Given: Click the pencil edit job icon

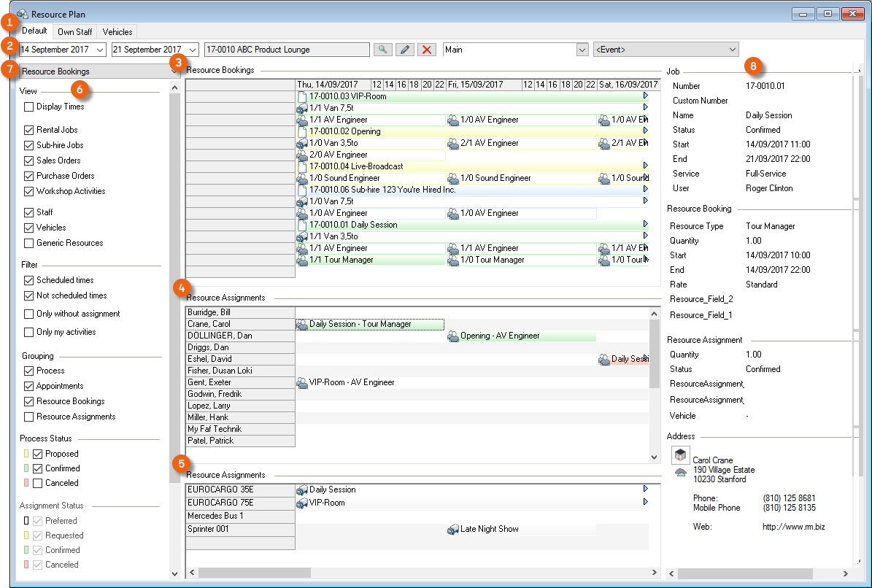Looking at the screenshot, I should pos(405,50).
